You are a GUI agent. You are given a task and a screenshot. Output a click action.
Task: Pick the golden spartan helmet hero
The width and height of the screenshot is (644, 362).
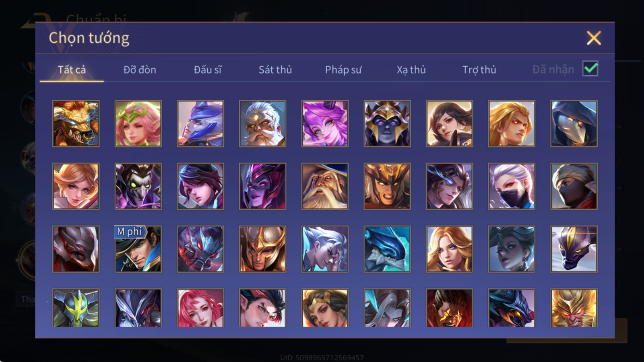pos(262,249)
